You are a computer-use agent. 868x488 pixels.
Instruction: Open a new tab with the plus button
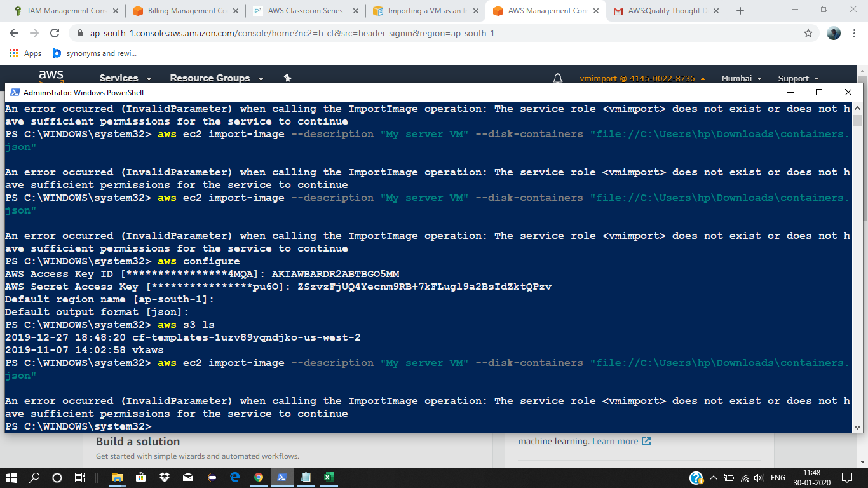[x=738, y=10]
